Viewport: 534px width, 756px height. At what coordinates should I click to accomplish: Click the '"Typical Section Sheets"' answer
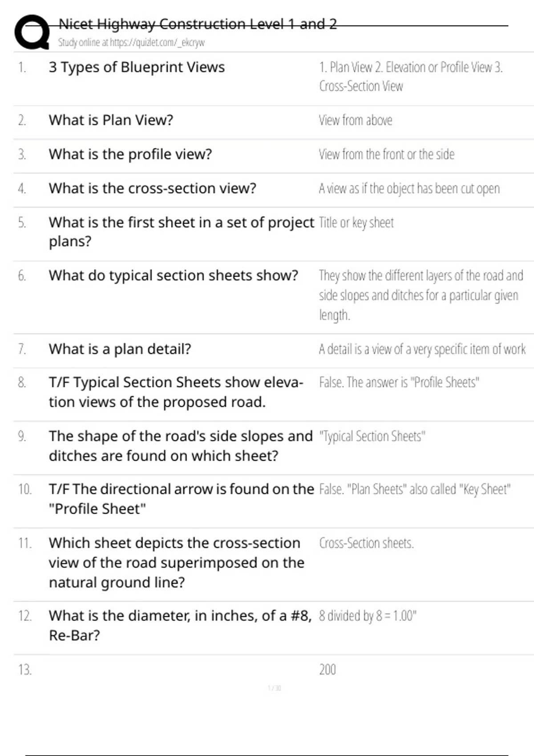click(372, 436)
